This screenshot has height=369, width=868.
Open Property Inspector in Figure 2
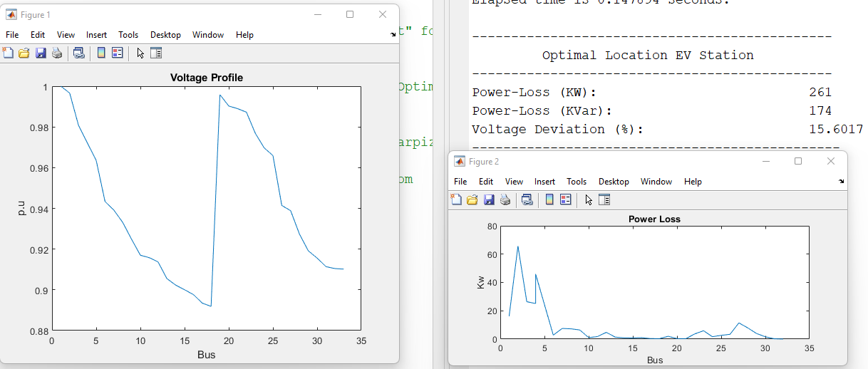point(604,199)
